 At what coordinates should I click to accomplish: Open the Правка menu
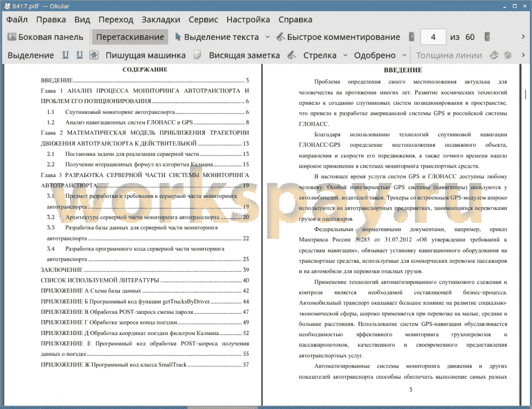click(x=51, y=20)
